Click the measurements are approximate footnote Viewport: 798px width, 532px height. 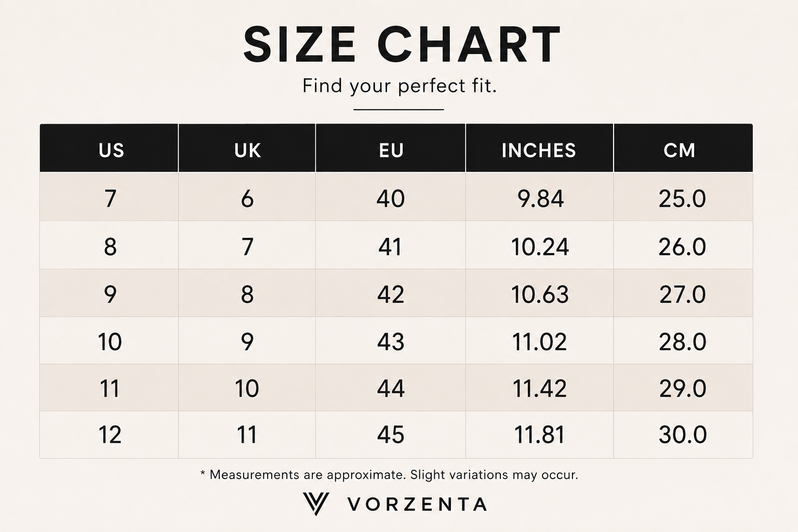tap(389, 475)
